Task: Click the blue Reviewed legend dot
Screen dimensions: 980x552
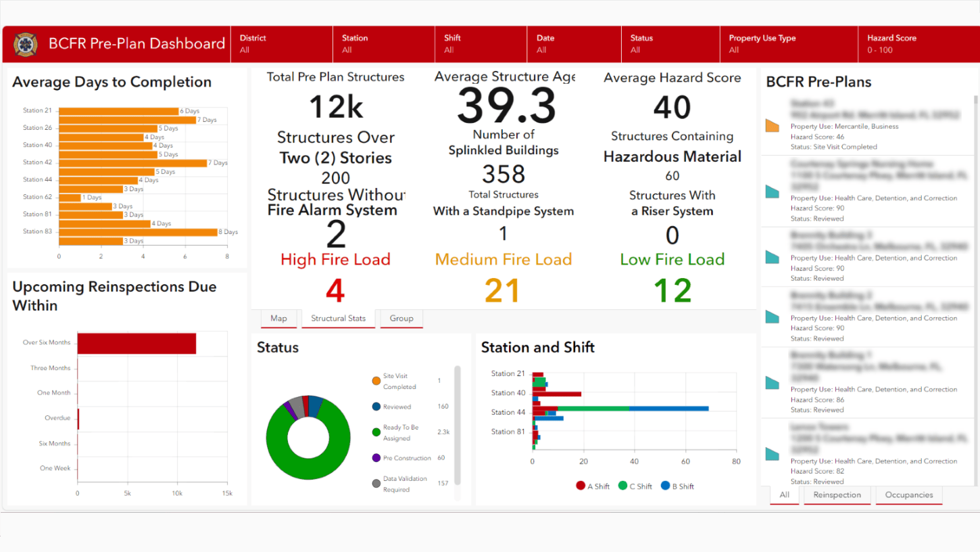Action: 376,407
